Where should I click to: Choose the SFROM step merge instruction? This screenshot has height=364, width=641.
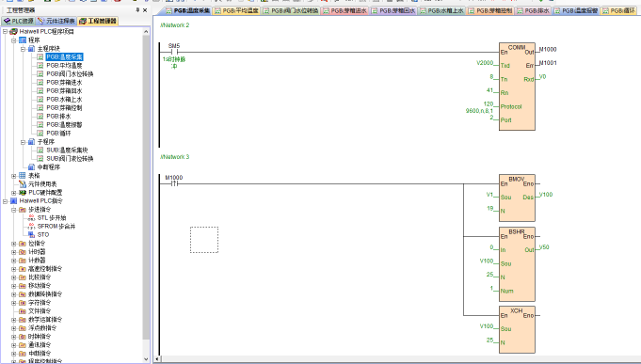(x=56, y=226)
